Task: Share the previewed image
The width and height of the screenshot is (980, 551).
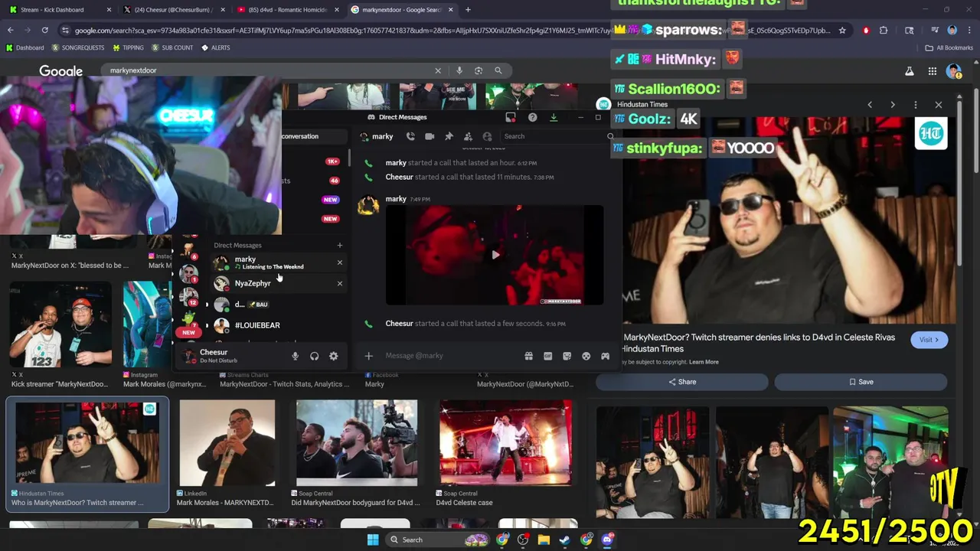Action: coord(682,382)
